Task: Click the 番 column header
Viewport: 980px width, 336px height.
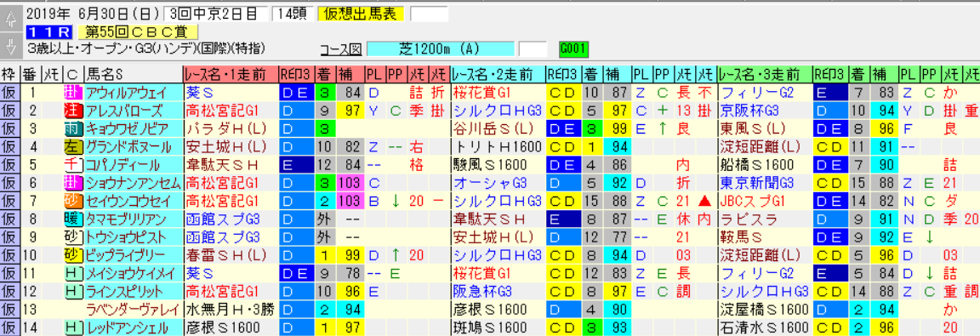Action: pos(31,75)
